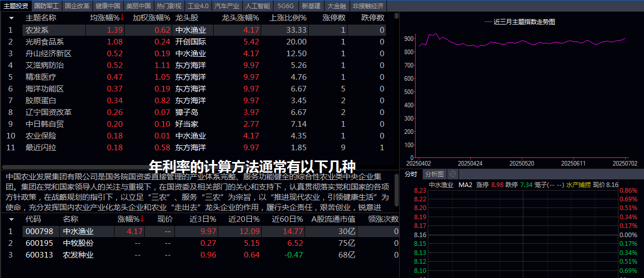Sort stocks by 现价 column header

click(x=165, y=219)
